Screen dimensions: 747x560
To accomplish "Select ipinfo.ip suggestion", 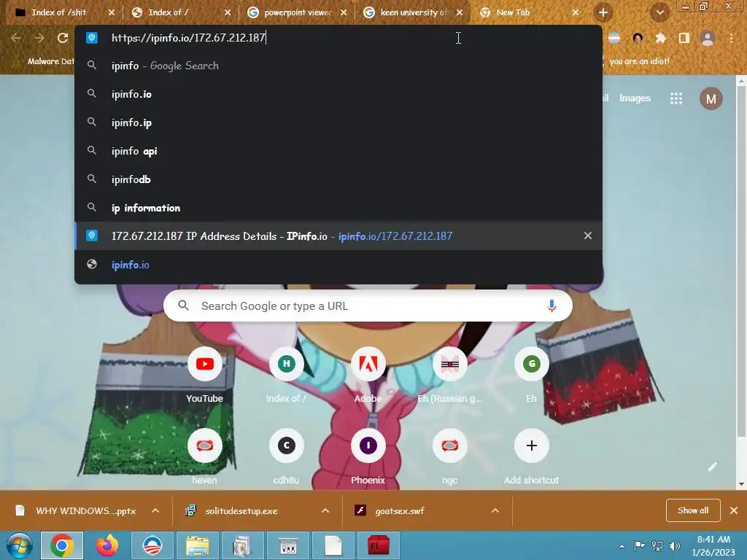I will click(x=338, y=122).
